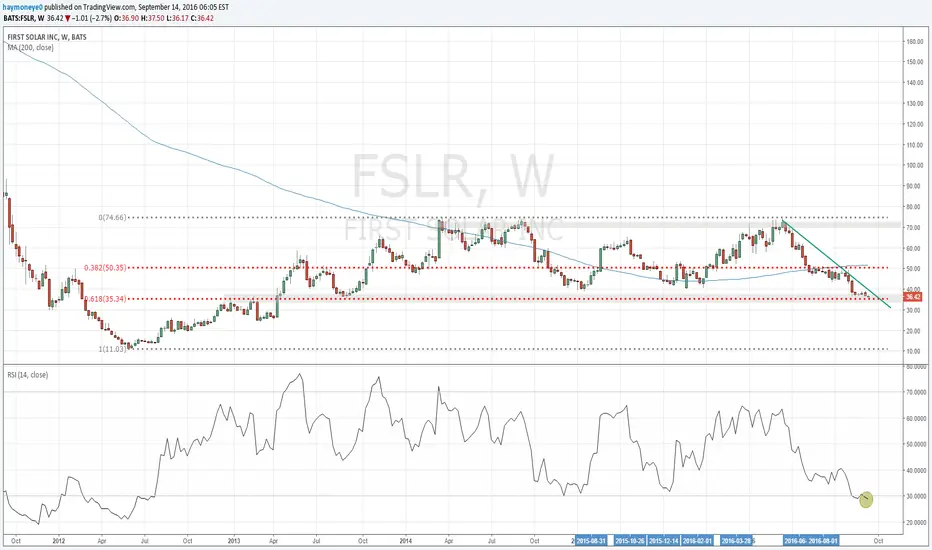
Task: Select the RSI (14, close) indicator label
Action: pos(28,375)
